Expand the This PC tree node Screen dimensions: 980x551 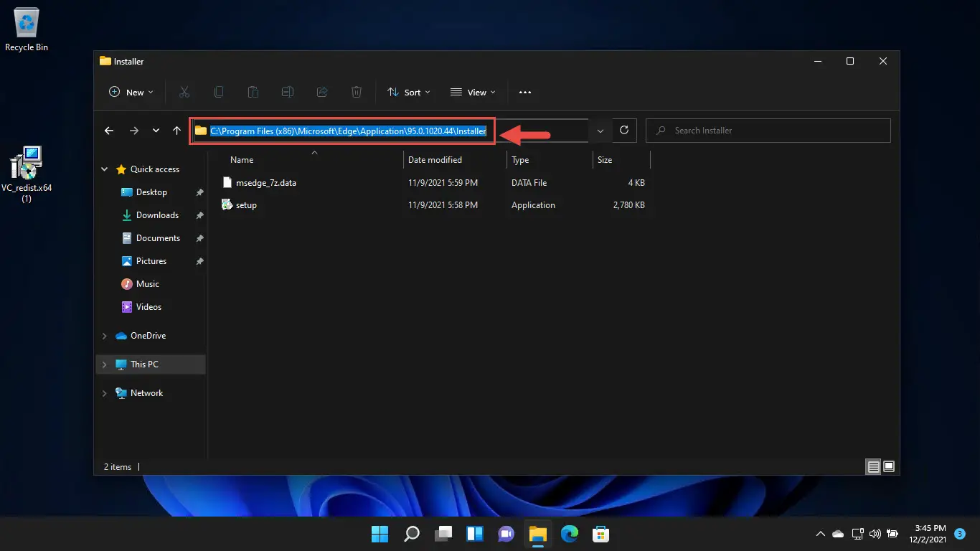point(105,364)
